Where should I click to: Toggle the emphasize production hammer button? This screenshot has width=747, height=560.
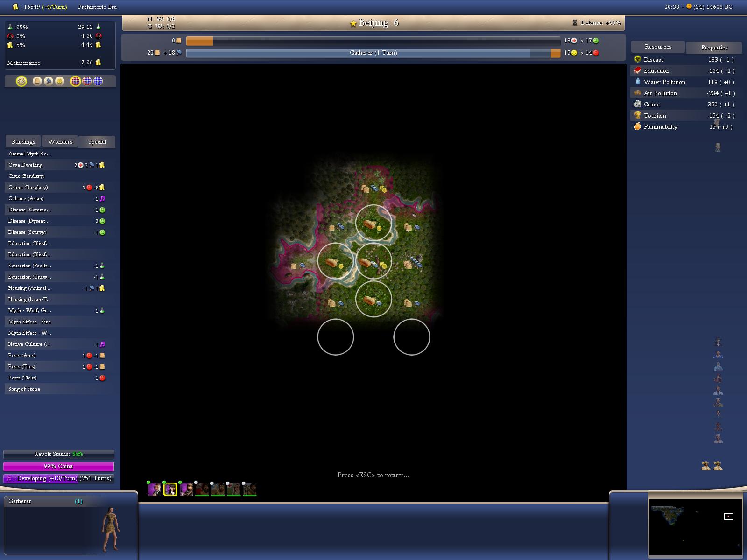click(49, 81)
